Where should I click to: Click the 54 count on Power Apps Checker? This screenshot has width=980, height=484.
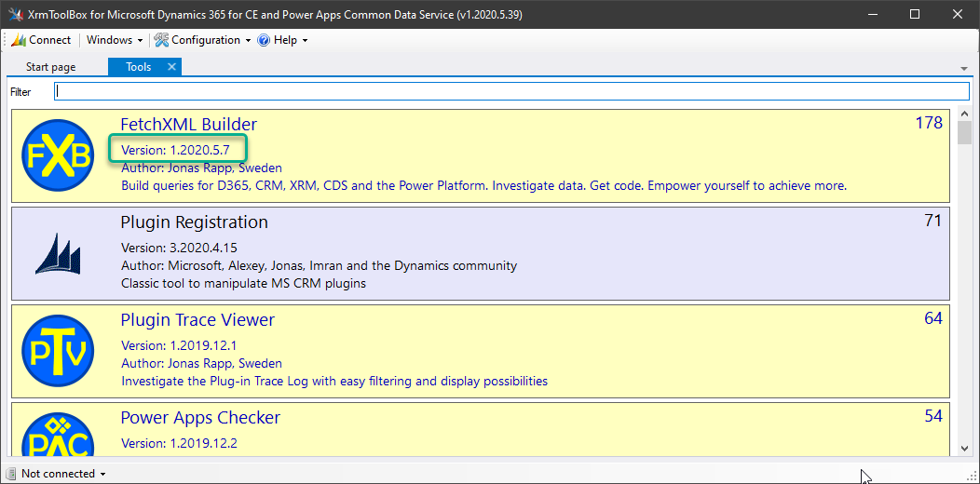point(933,416)
